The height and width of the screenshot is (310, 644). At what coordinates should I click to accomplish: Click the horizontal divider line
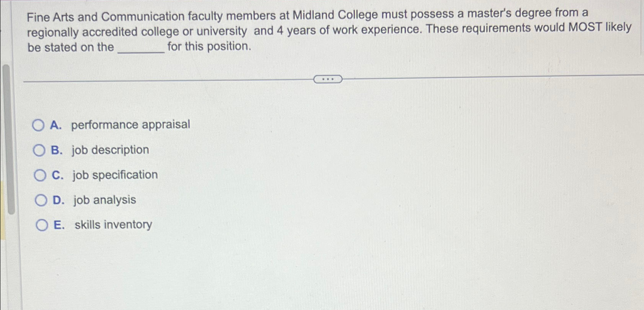pyautogui.click(x=153, y=80)
